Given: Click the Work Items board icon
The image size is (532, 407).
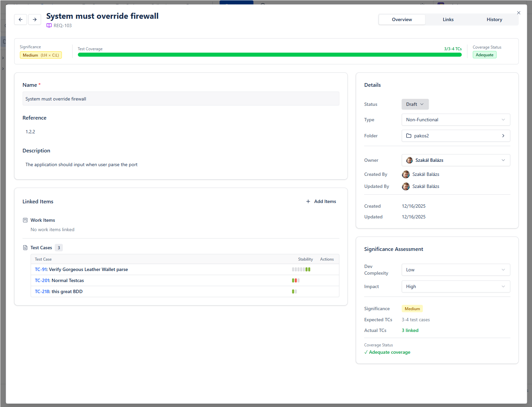Looking at the screenshot, I should click(25, 220).
